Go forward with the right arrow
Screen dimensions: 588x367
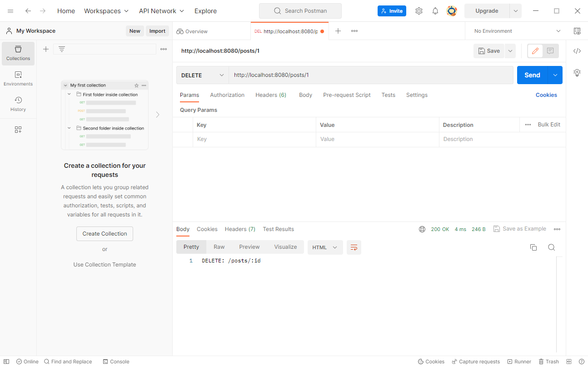point(43,11)
